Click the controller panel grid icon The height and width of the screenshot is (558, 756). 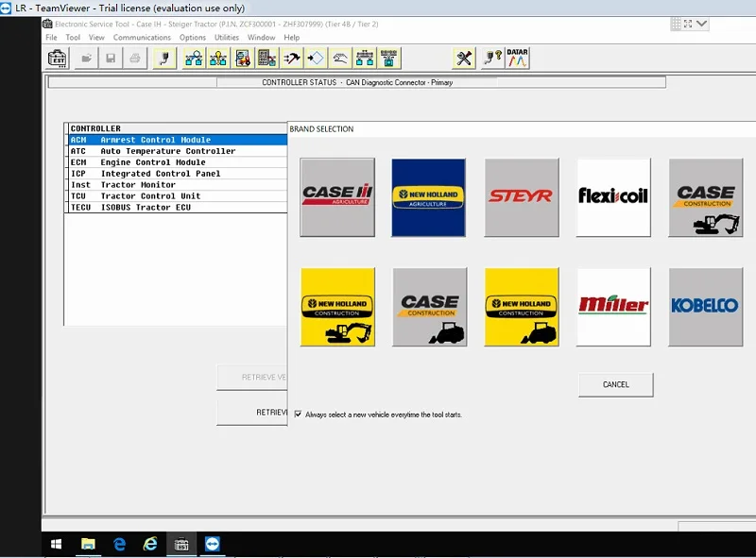tap(267, 59)
